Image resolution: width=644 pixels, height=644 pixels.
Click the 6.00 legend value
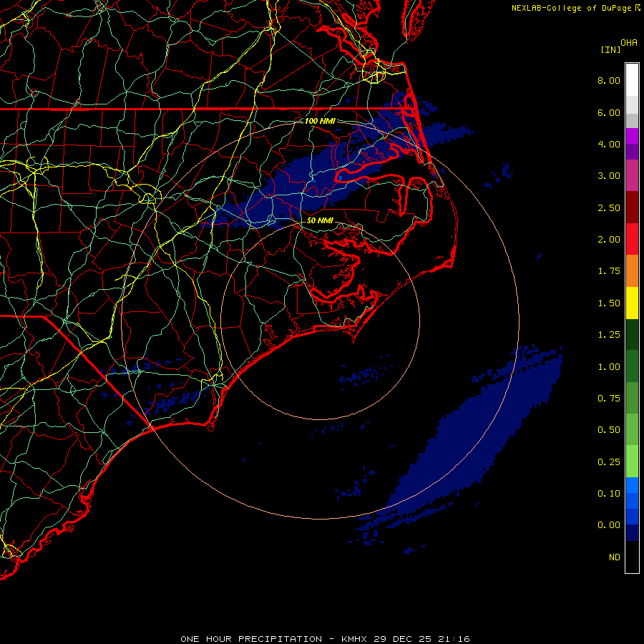609,112
